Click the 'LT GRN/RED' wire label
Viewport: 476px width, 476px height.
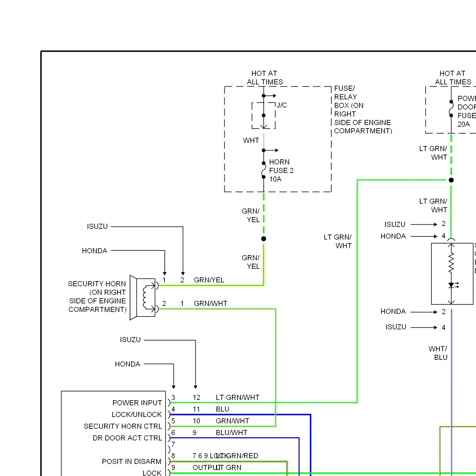point(237,456)
